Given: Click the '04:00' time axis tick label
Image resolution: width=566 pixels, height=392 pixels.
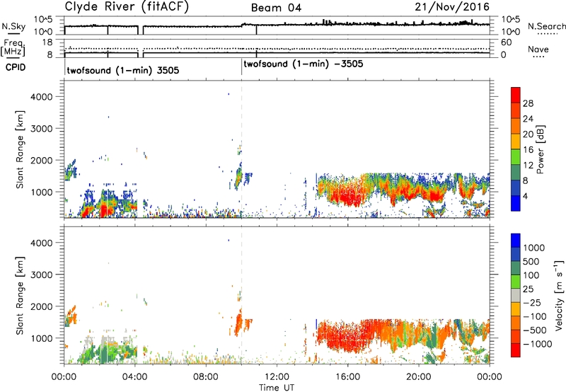Looking at the screenshot, I should (x=135, y=377).
